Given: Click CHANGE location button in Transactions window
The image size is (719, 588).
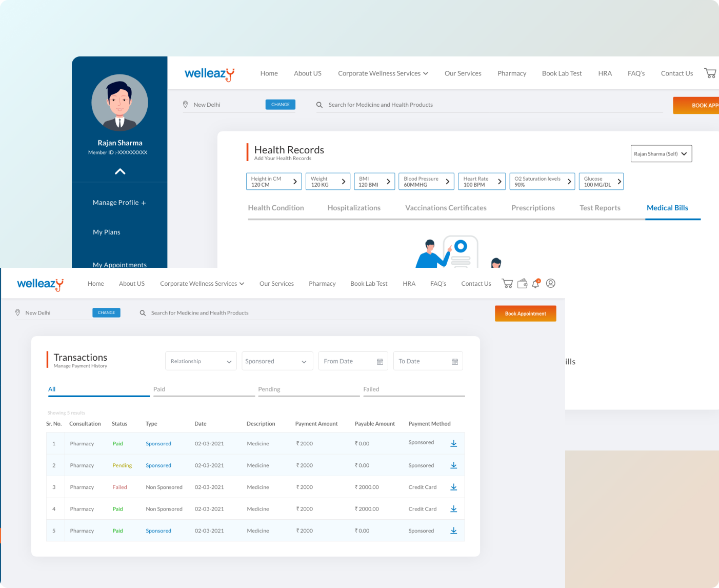Looking at the screenshot, I should coord(106,312).
